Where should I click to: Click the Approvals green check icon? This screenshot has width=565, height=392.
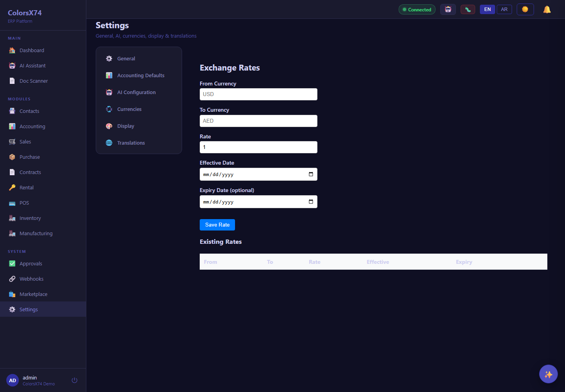12,264
